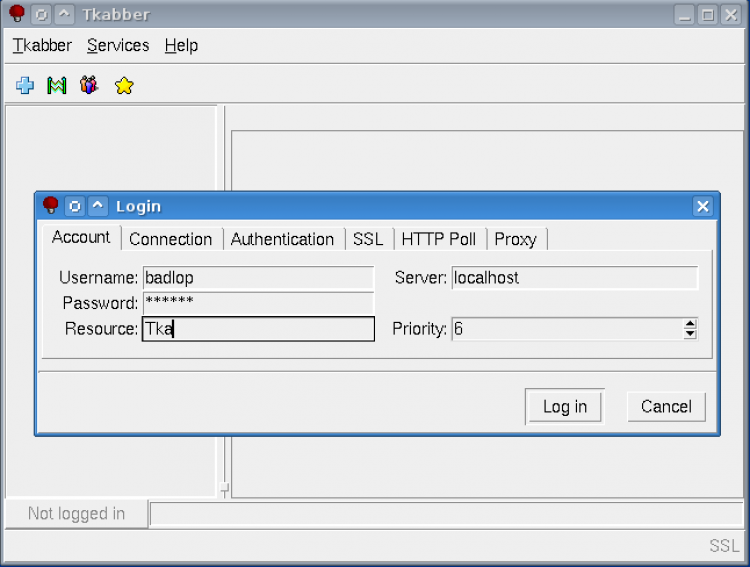The height and width of the screenshot is (567, 750).
Task: Decrease Priority with the down arrow
Action: 689,334
